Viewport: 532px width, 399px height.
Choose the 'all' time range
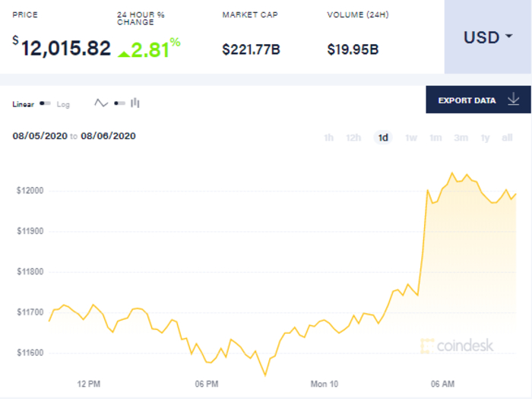507,138
